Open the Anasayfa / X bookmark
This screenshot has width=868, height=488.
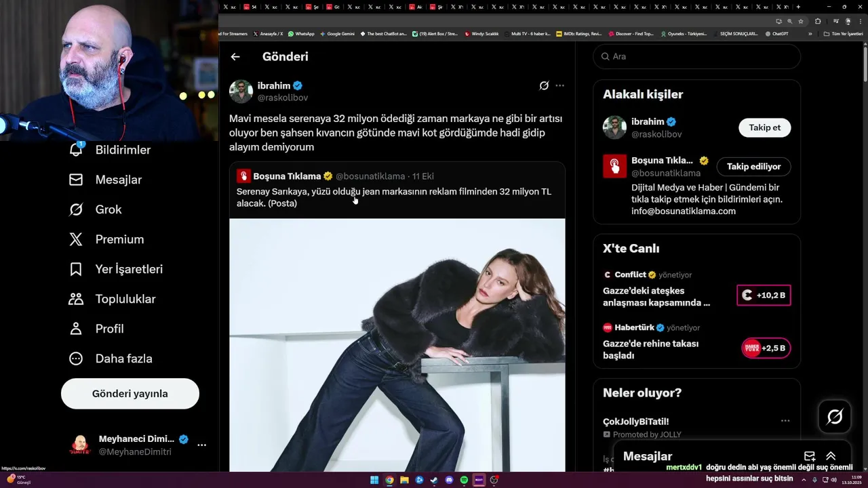(x=268, y=33)
